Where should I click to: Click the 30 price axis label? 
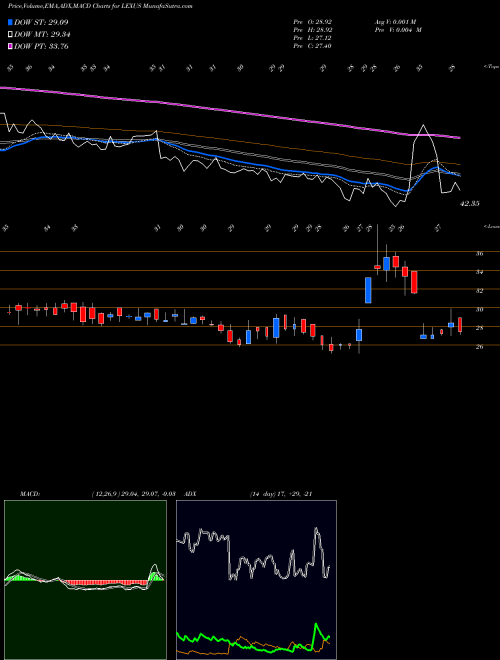(479, 309)
